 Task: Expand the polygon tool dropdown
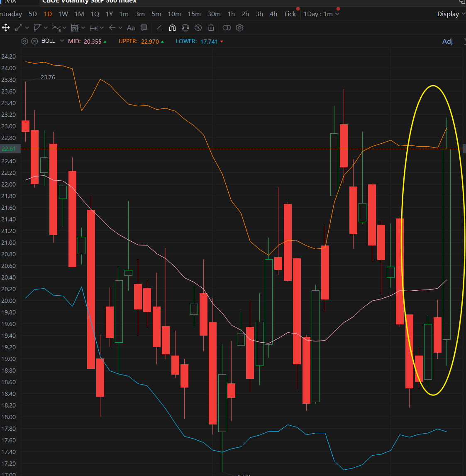click(x=46, y=28)
